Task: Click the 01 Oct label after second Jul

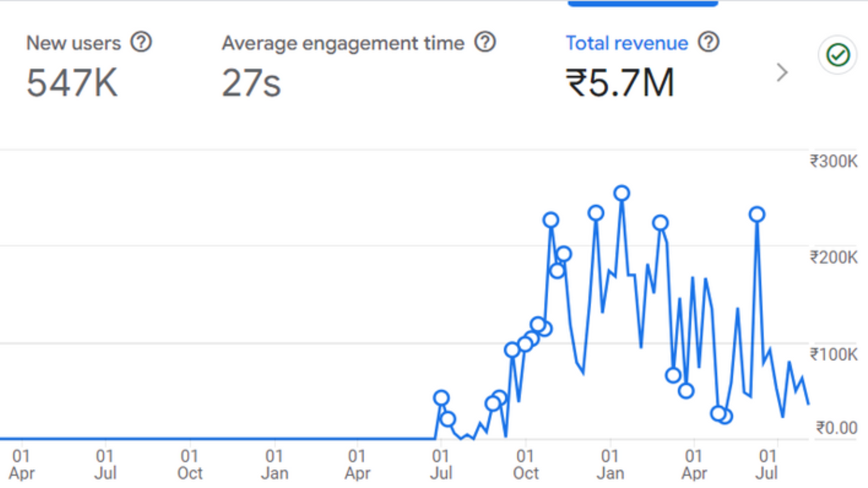Action: [525, 465]
